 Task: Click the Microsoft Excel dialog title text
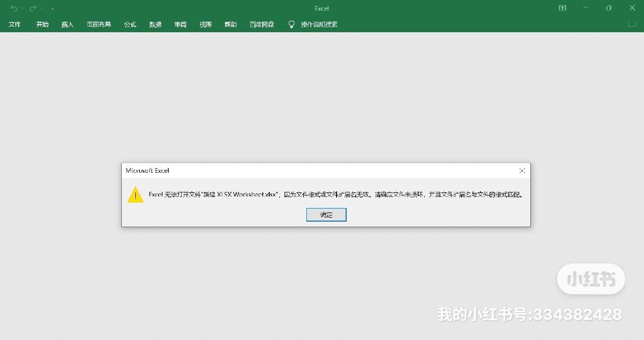pos(147,171)
